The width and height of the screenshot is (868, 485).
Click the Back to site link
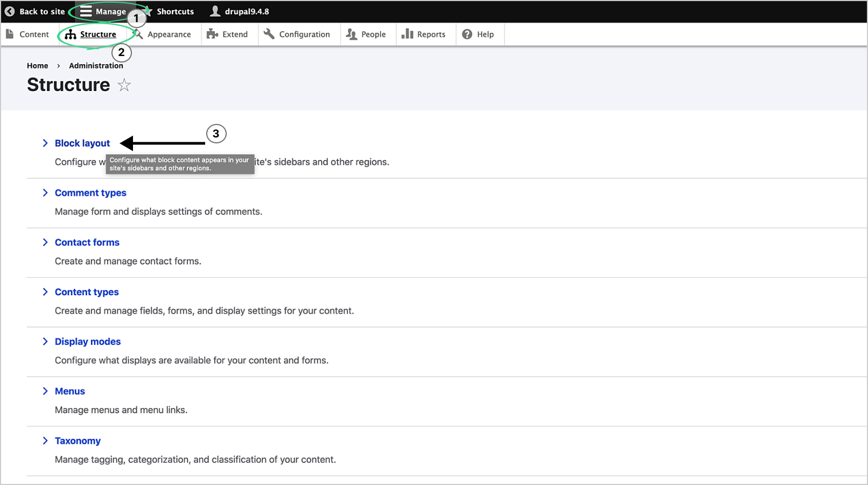click(42, 11)
